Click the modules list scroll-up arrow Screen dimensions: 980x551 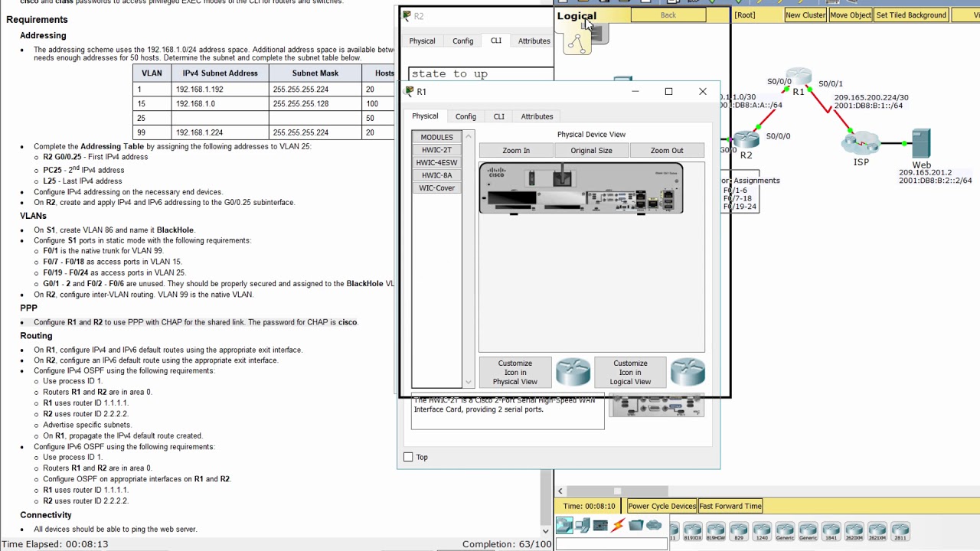(469, 136)
